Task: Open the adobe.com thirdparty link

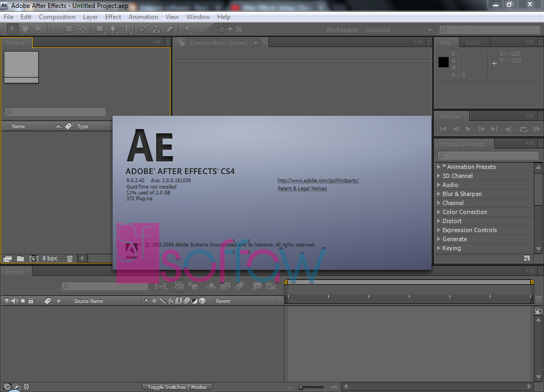Action: [318, 181]
